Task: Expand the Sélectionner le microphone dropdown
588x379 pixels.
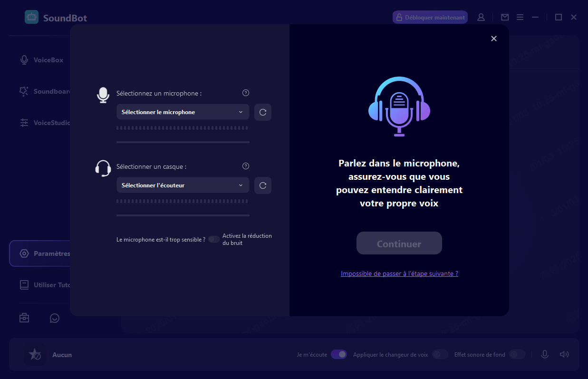Action: [183, 112]
